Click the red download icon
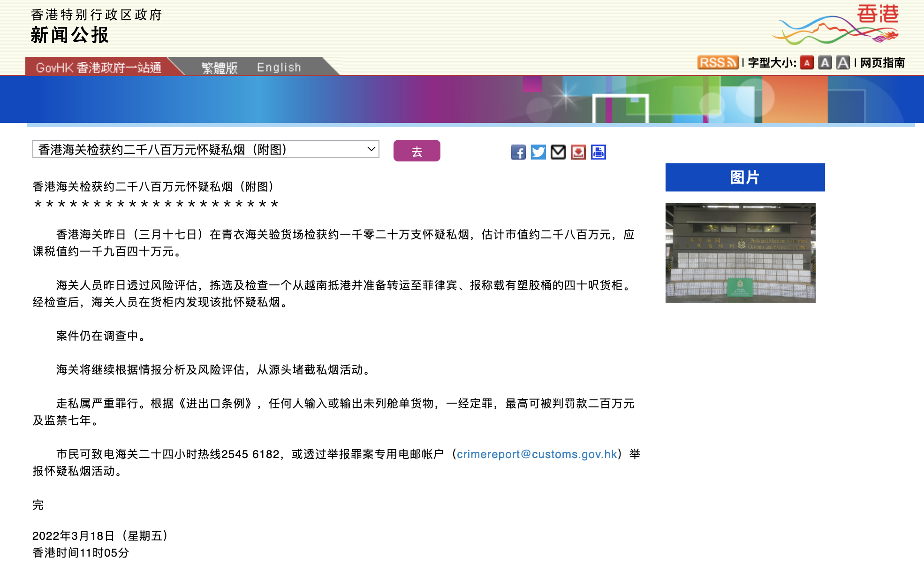Viewport: 924px width, 566px height. pyautogui.click(x=578, y=152)
